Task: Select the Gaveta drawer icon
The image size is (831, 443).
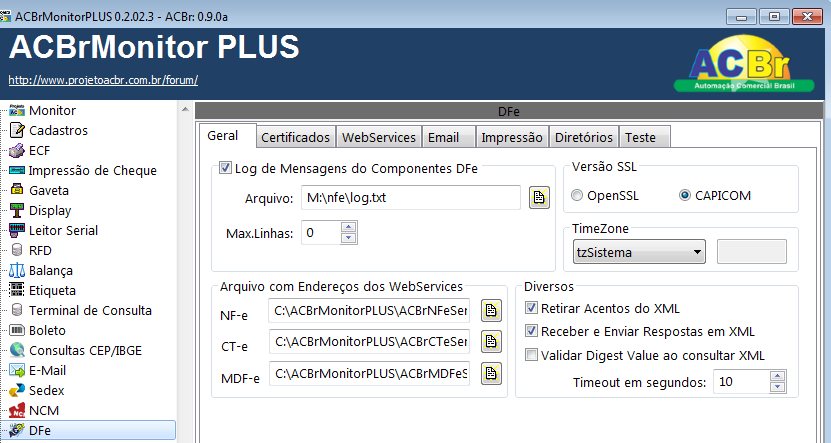Action: click(x=17, y=190)
